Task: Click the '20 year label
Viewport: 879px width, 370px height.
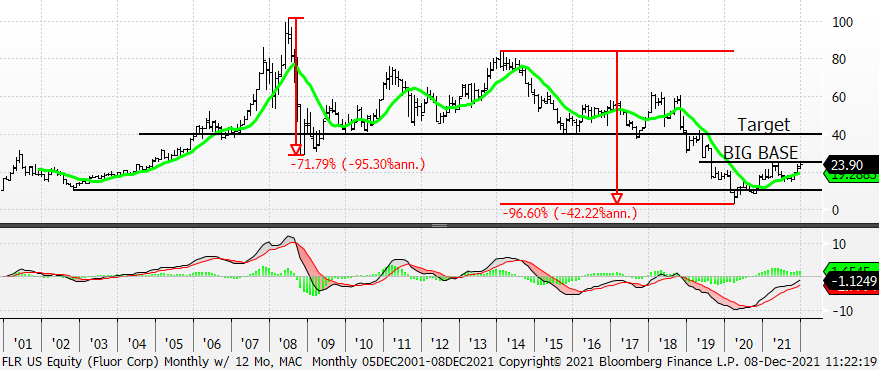Action: point(743,343)
